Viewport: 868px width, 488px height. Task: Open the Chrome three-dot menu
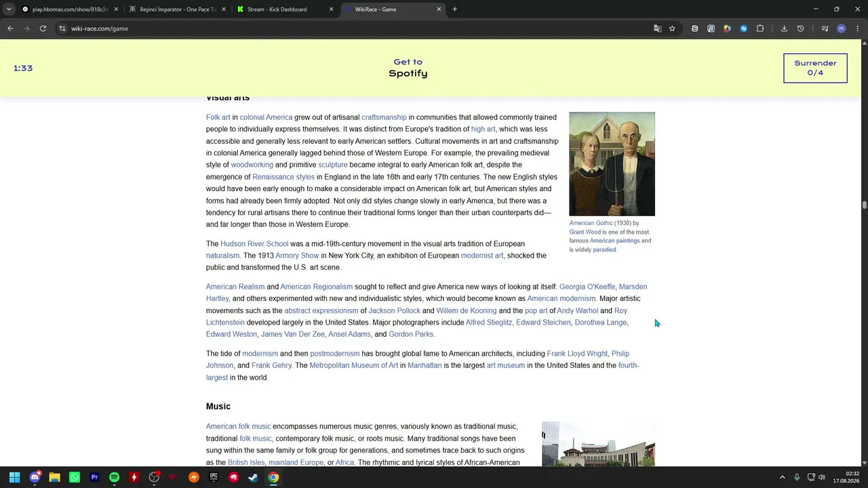pyautogui.click(x=858, y=28)
